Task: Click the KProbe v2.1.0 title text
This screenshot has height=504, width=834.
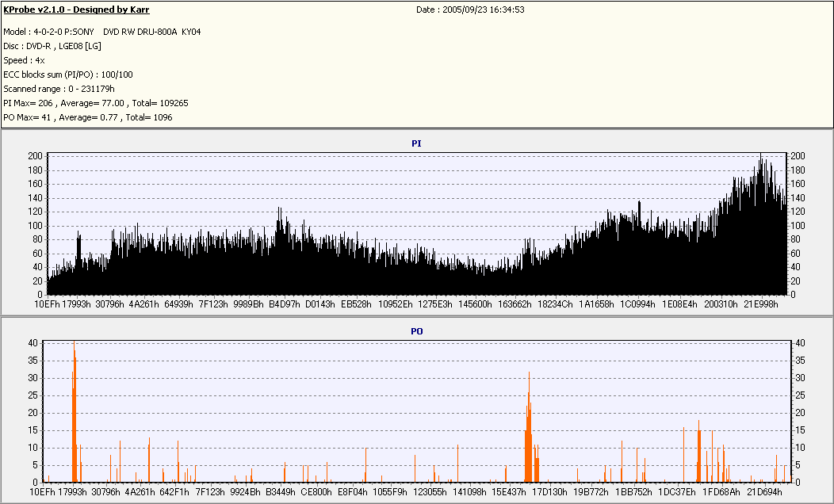Action: pyautogui.click(x=76, y=10)
